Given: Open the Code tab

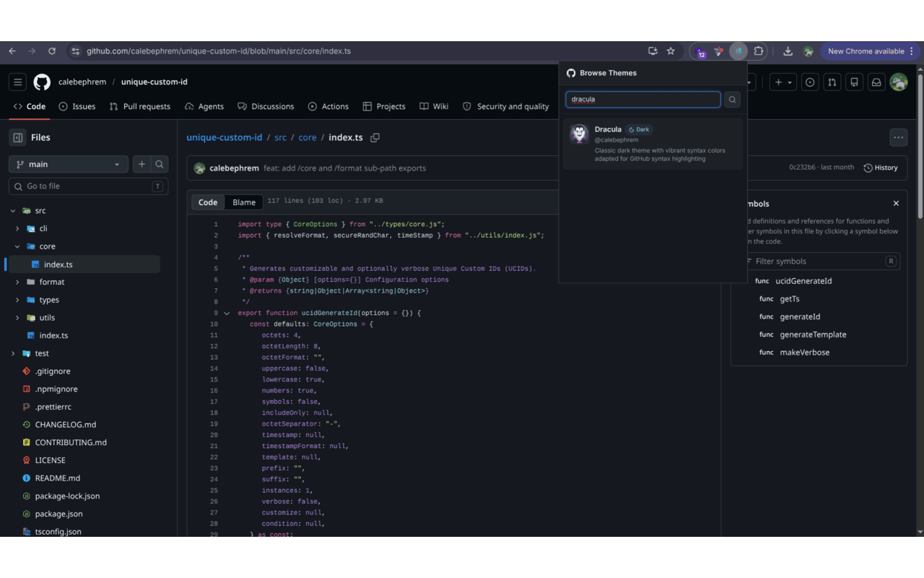Looking at the screenshot, I should [30, 106].
